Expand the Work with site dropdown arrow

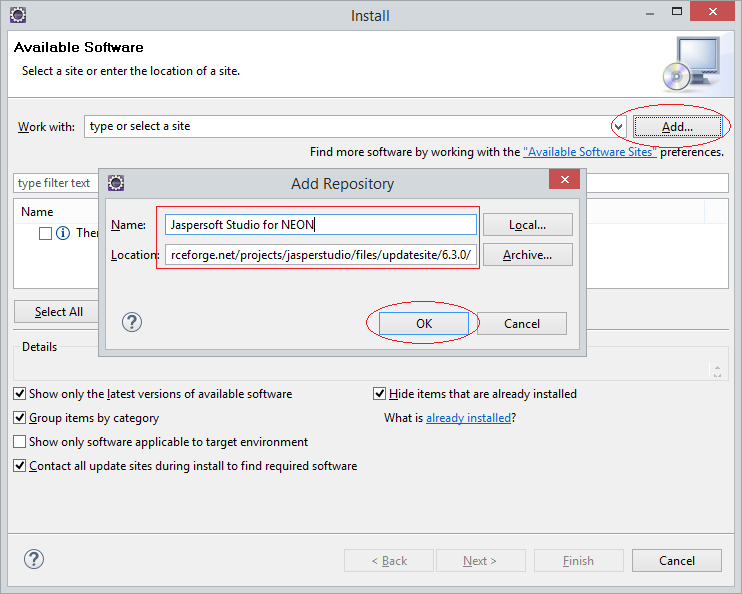pos(618,127)
